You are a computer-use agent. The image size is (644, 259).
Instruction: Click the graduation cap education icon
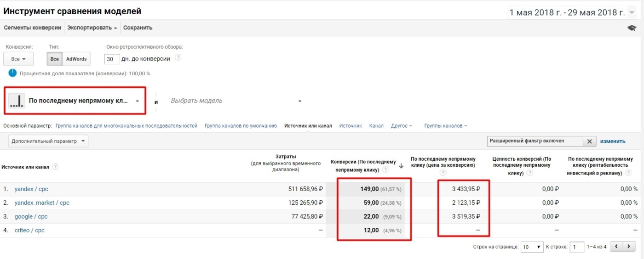click(x=632, y=28)
